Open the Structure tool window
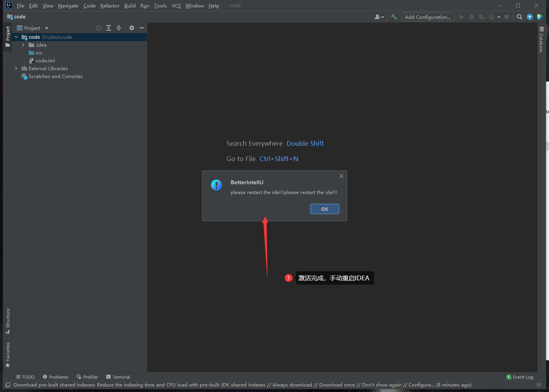Screen dimensions: 549x392 click(7, 321)
